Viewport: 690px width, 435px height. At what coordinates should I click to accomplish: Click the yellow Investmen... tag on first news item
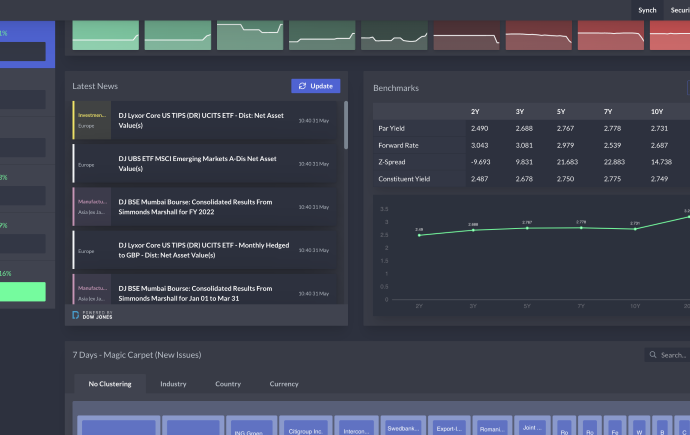coord(92,115)
